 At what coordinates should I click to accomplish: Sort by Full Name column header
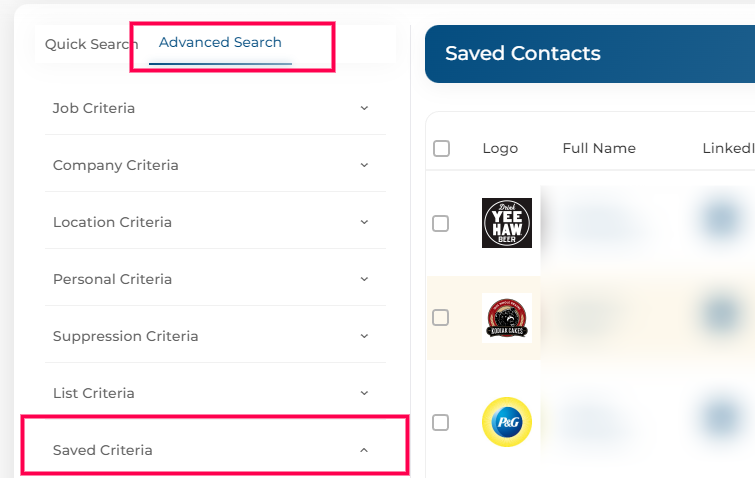point(599,148)
